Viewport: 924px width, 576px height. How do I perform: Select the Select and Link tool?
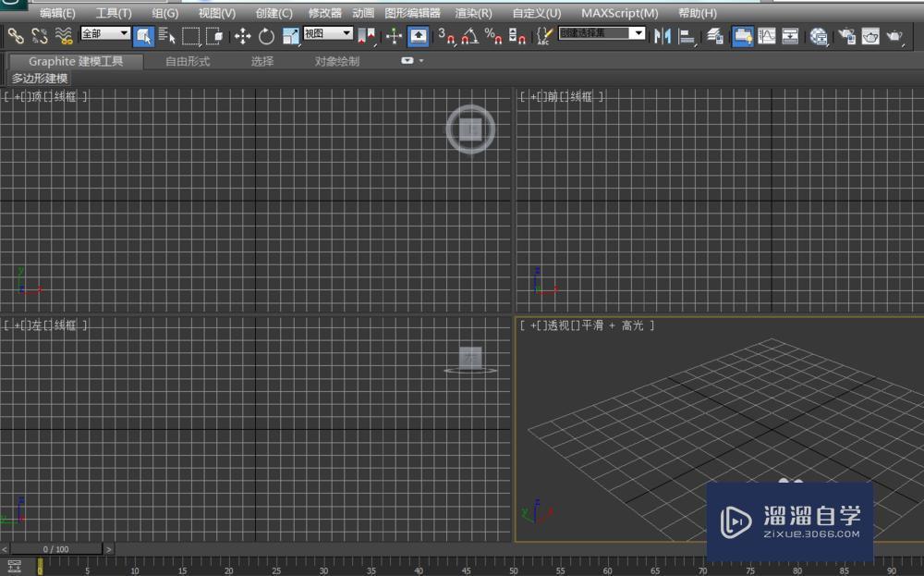(x=17, y=36)
